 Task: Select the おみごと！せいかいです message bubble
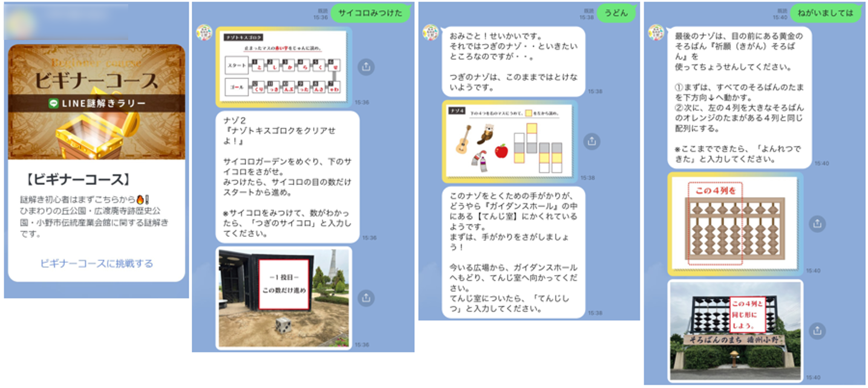(514, 61)
